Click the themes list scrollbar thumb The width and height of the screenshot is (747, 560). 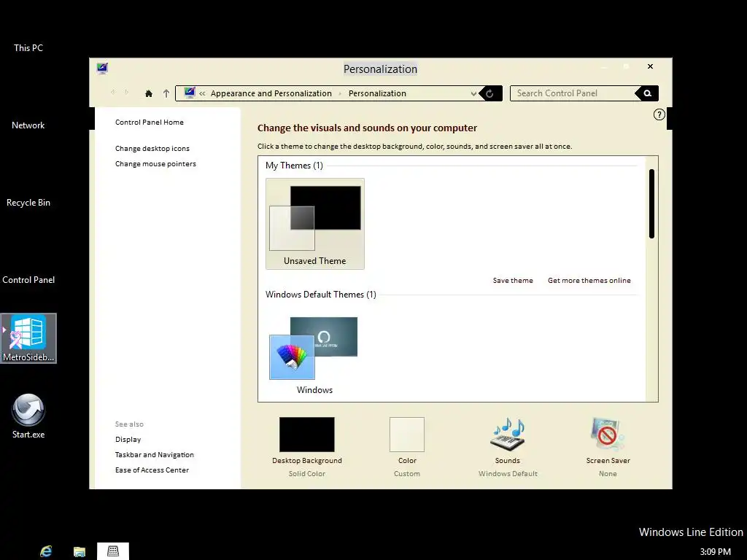coord(651,204)
